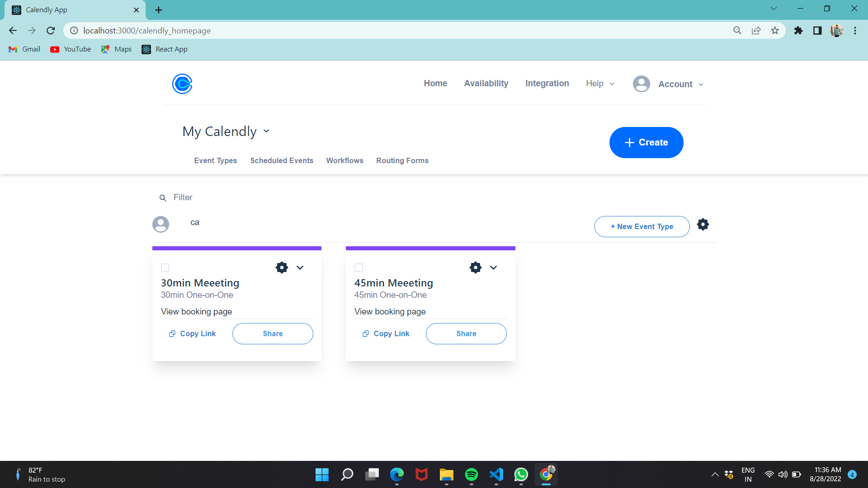Open settings gear next to New Event Type
The height and width of the screenshot is (488, 868).
703,224
